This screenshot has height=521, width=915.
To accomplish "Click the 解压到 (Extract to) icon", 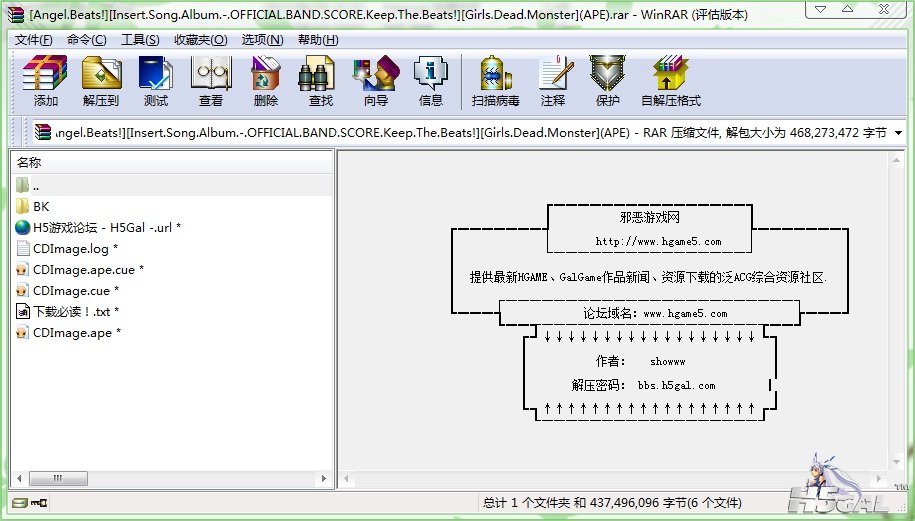I will click(101, 81).
